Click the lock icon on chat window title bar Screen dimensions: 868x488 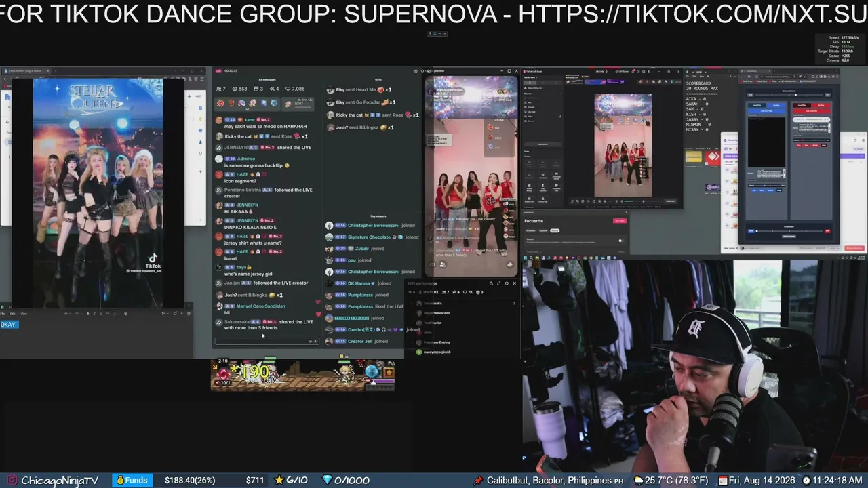415,70
